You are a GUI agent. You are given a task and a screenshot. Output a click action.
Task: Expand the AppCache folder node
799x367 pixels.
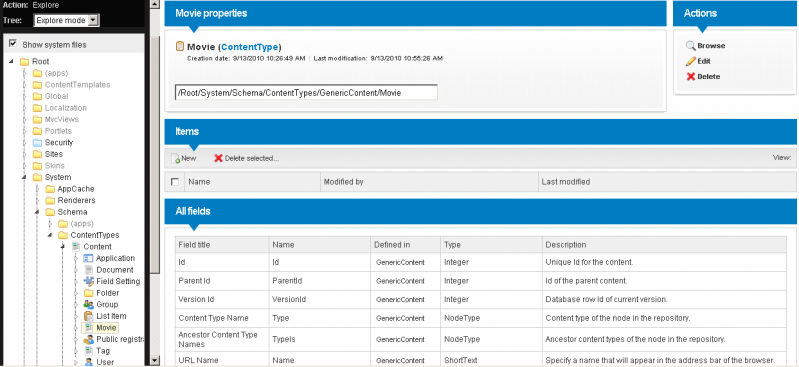37,189
